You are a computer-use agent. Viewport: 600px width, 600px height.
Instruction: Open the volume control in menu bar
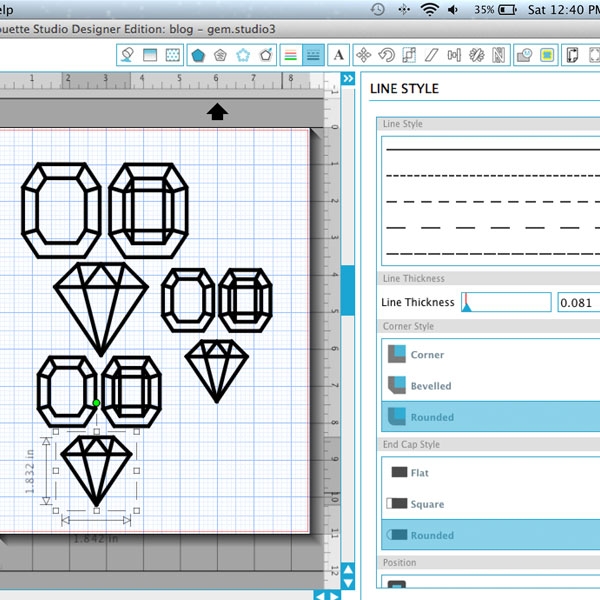453,9
